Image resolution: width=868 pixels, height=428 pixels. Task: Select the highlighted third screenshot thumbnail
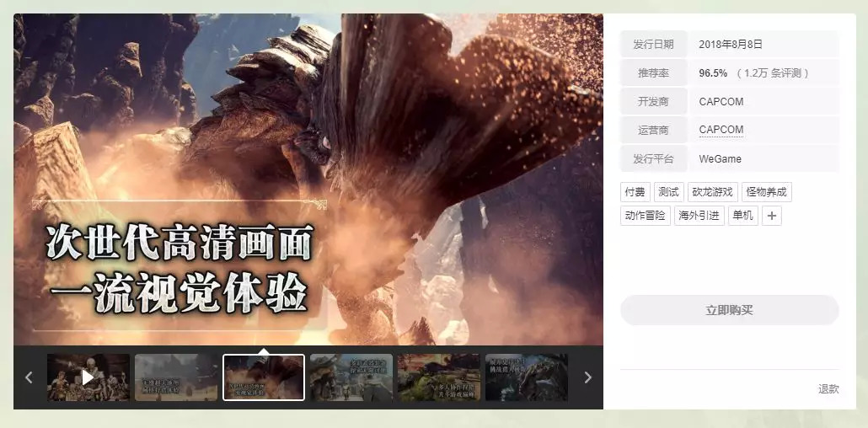[x=264, y=377]
